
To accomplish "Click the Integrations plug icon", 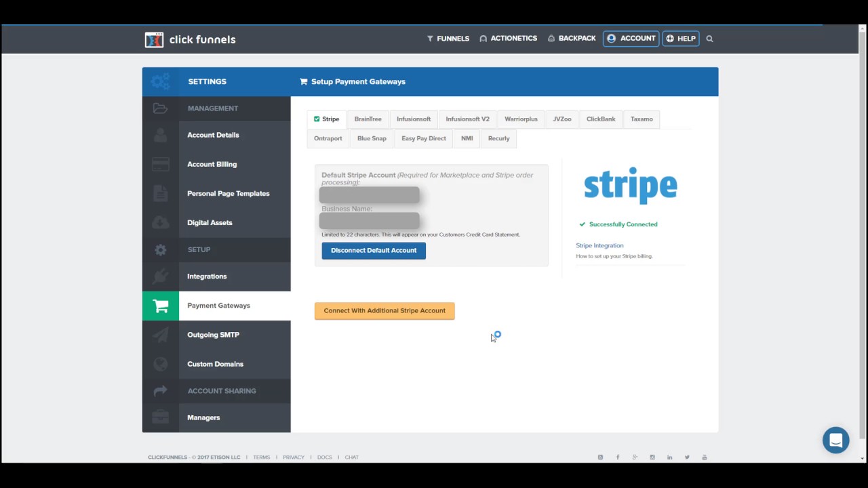I will coord(161,276).
